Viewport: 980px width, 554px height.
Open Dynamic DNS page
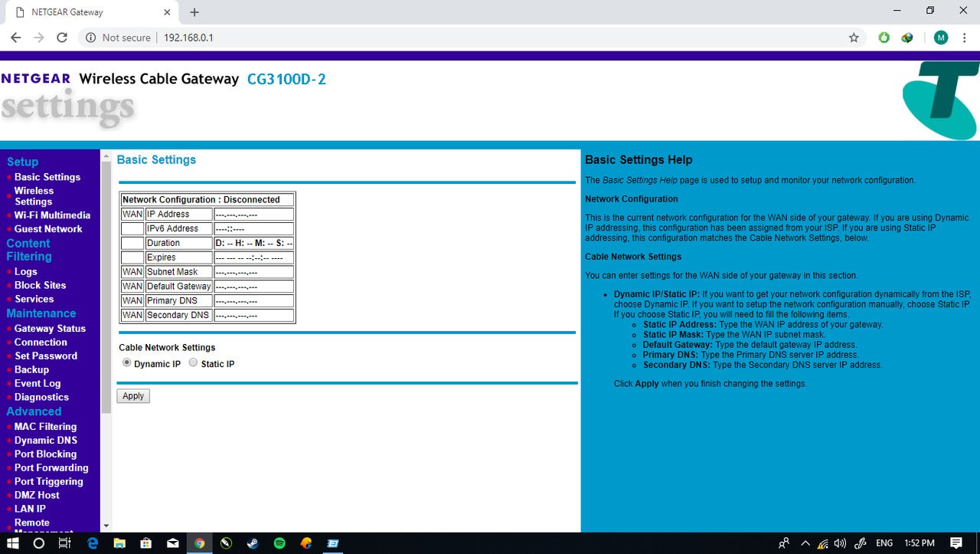(x=45, y=441)
